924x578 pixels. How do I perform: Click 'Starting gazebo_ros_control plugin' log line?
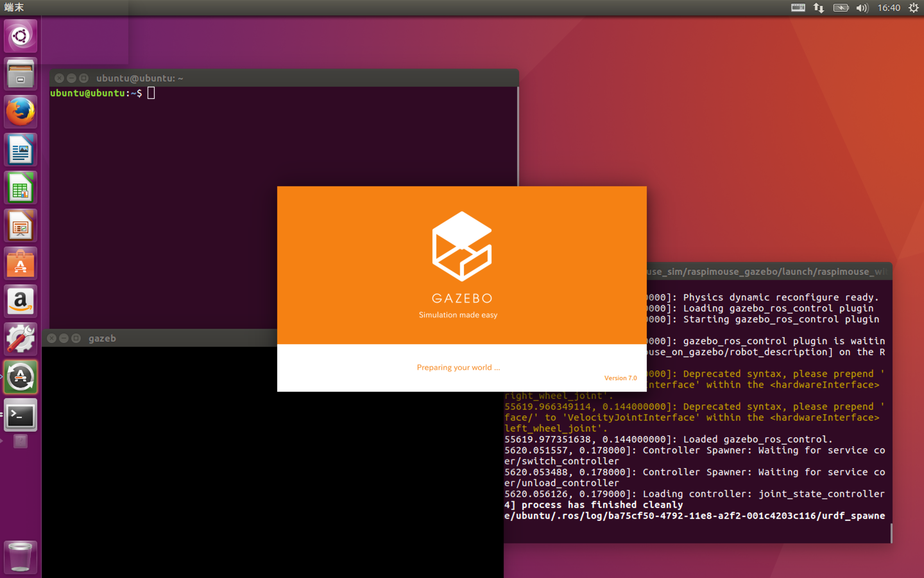[x=781, y=320]
